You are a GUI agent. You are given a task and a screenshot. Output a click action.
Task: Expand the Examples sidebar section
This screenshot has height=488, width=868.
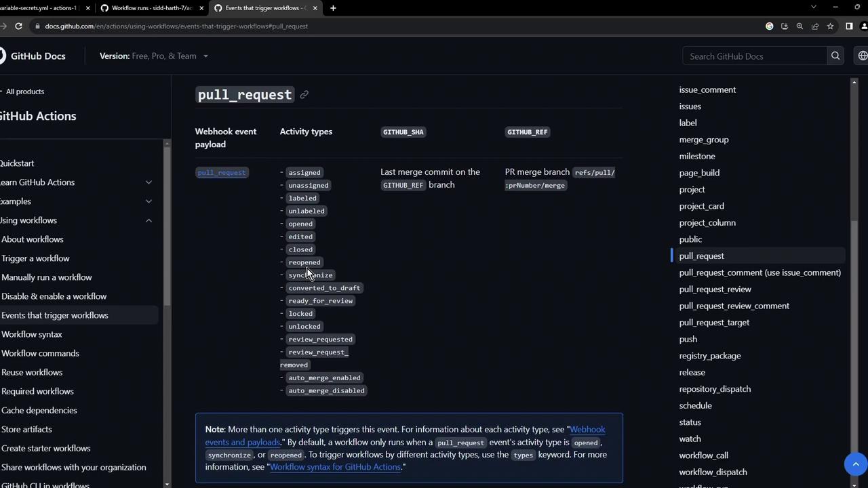click(149, 201)
